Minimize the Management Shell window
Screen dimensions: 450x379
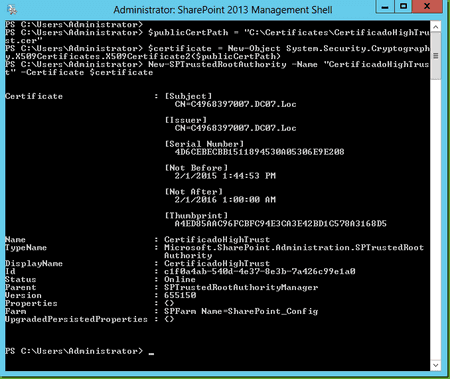coord(385,7)
